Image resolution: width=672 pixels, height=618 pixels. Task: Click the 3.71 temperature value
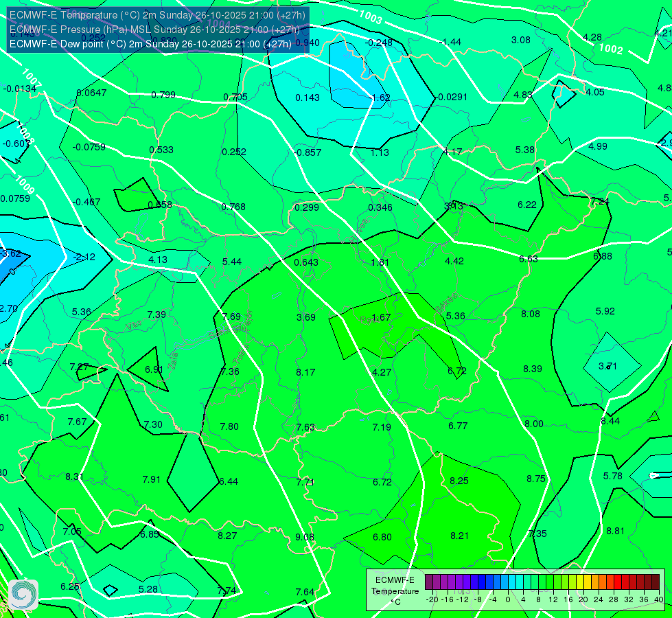point(607,366)
